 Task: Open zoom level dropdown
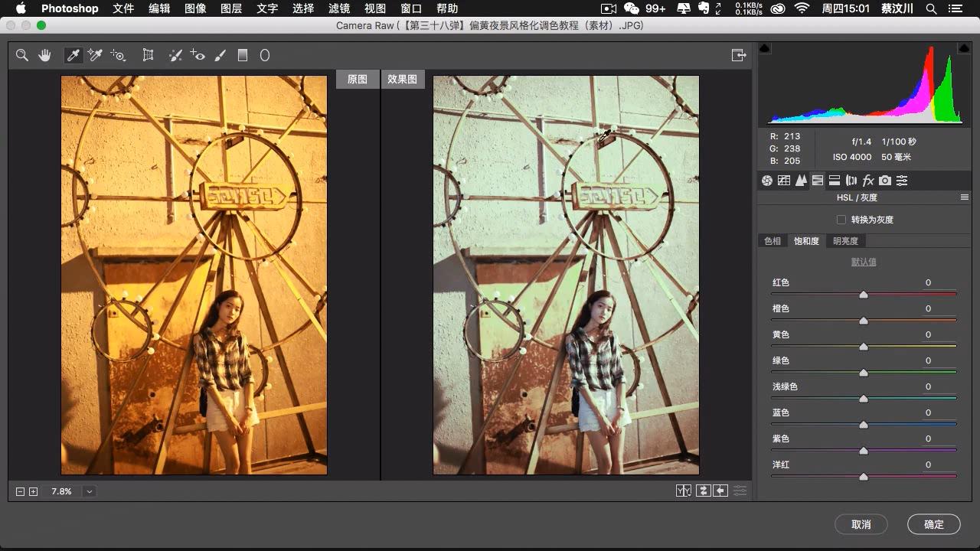(x=90, y=491)
